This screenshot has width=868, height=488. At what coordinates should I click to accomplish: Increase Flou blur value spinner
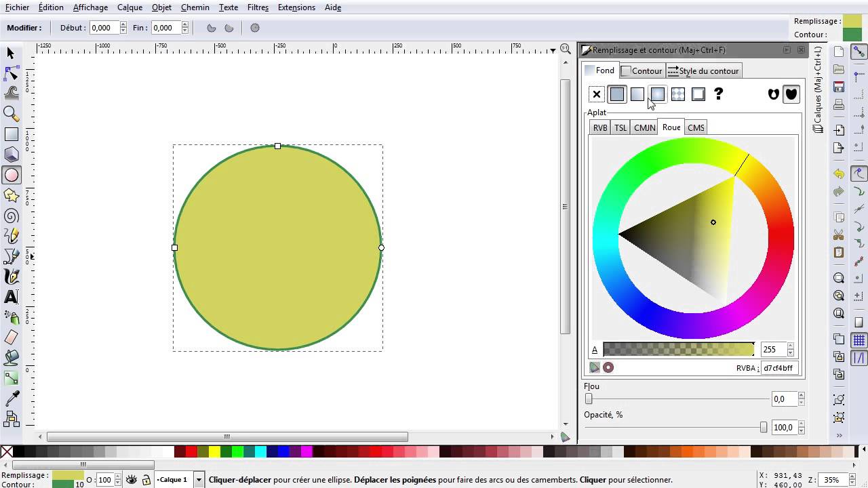tap(801, 396)
